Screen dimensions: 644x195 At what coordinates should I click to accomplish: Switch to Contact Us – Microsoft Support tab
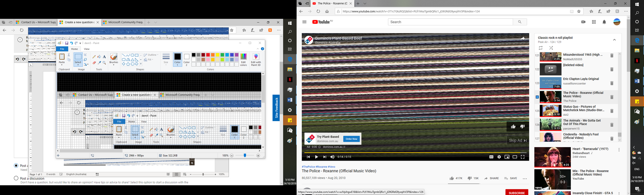pos(36,22)
